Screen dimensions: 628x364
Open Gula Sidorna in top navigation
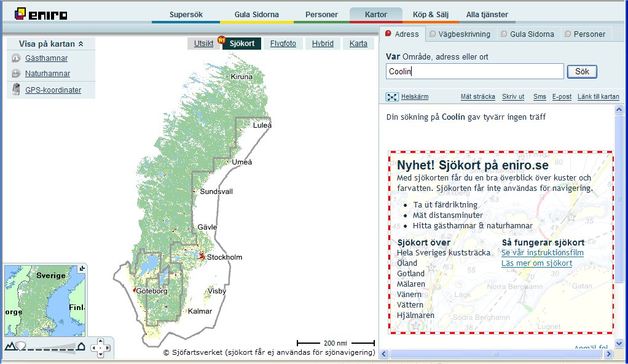[256, 14]
